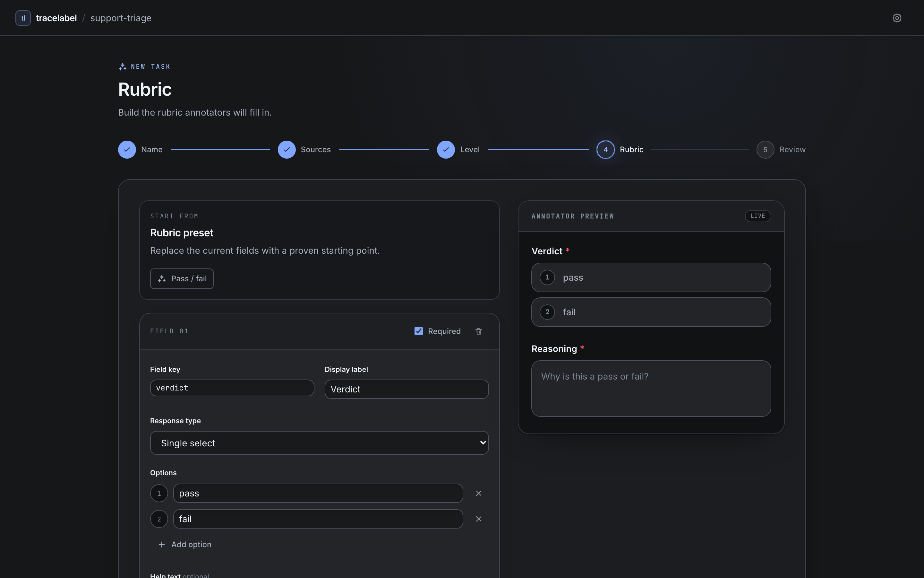Click the LIVE badge in preview

757,216
